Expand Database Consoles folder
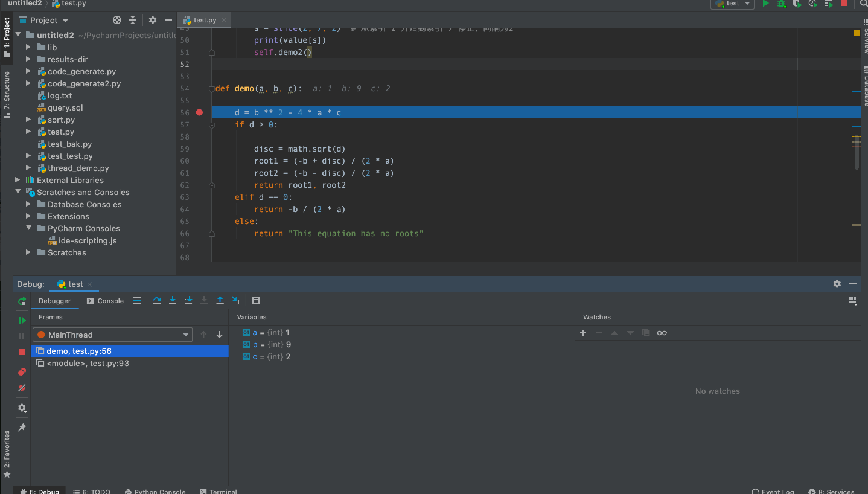Screen dimensions: 868x494 [28, 204]
